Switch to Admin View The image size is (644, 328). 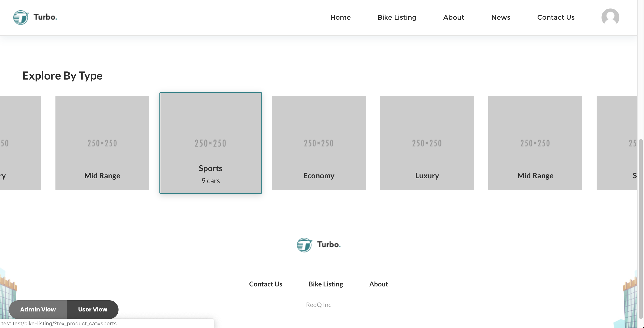coord(38,309)
